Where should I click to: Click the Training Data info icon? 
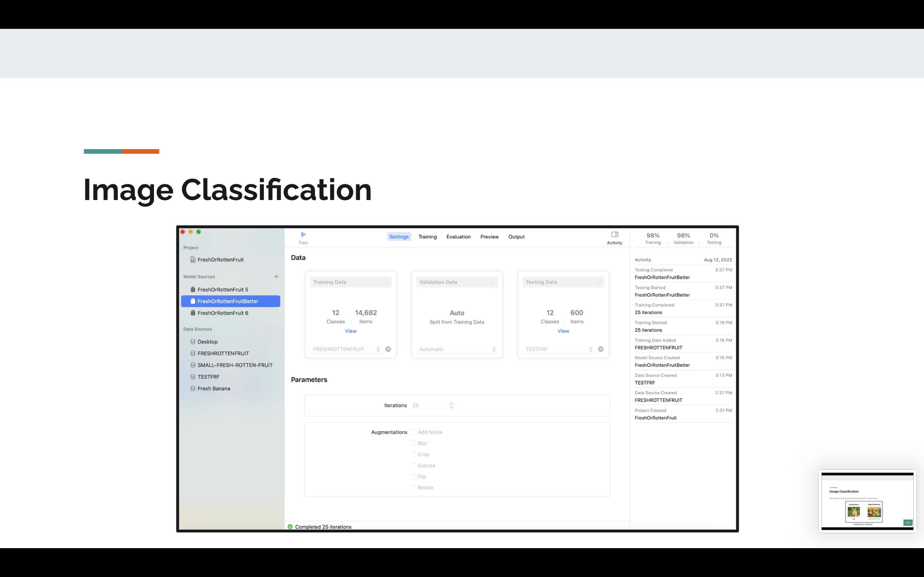tap(386, 282)
